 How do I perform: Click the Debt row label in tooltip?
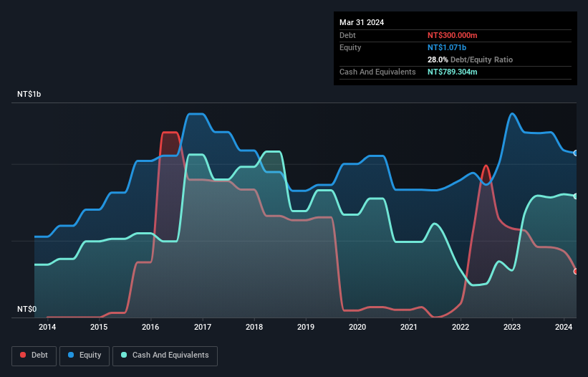(347, 35)
